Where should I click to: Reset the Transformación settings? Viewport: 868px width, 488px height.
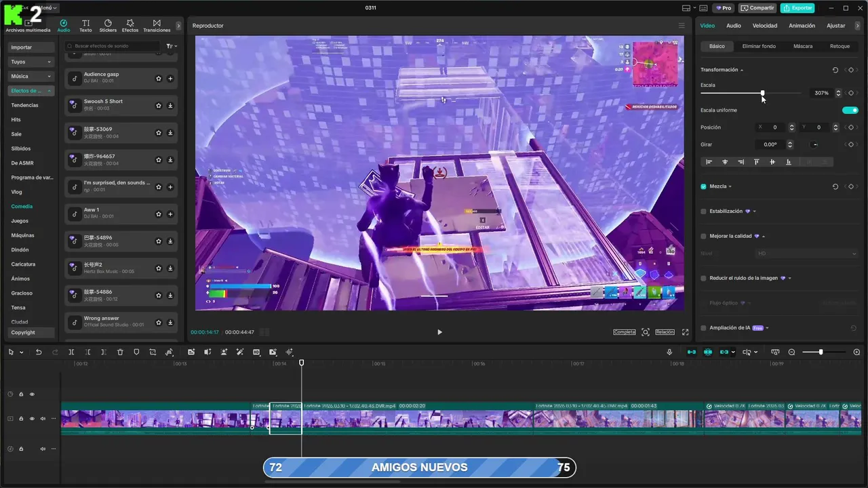coord(835,70)
